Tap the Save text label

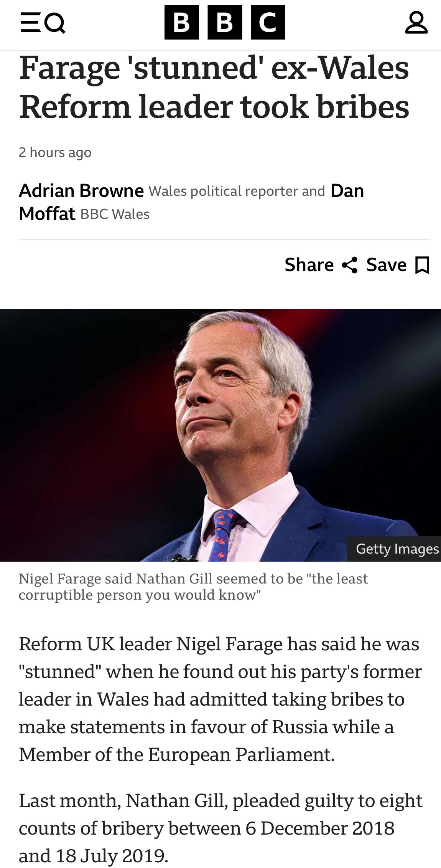pyautogui.click(x=386, y=265)
